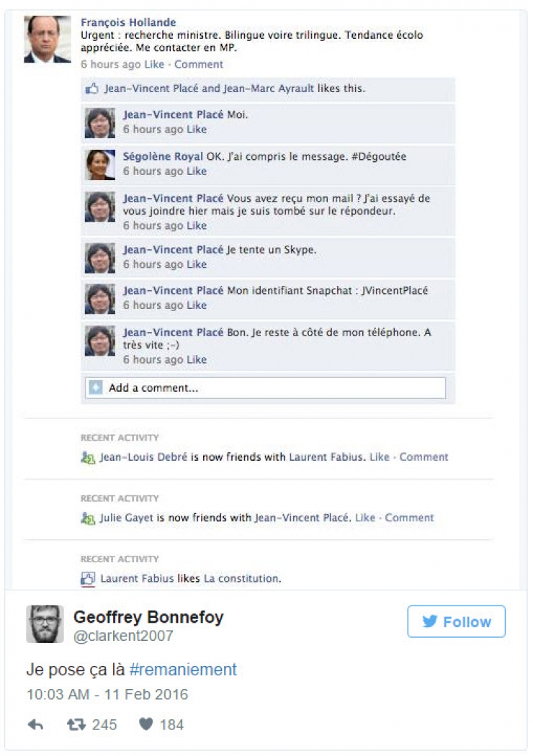The image size is (533, 756).
Task: Click the new-friends icon beside Jean-Louis Debré's activity
Action: click(86, 456)
